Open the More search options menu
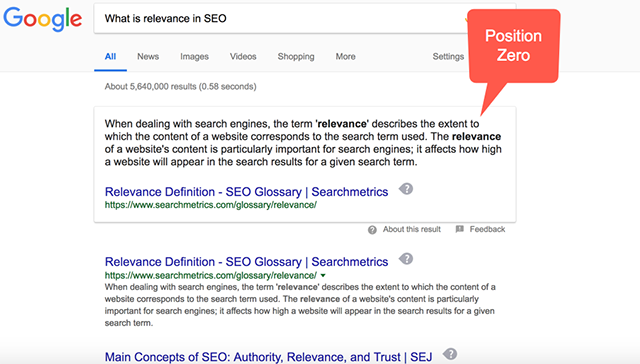 point(345,57)
